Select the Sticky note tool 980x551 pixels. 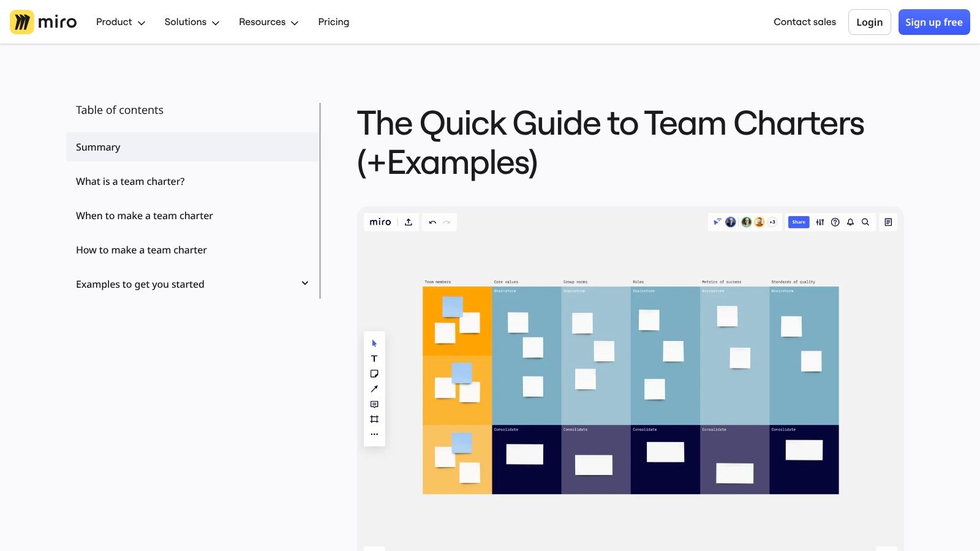pyautogui.click(x=374, y=374)
